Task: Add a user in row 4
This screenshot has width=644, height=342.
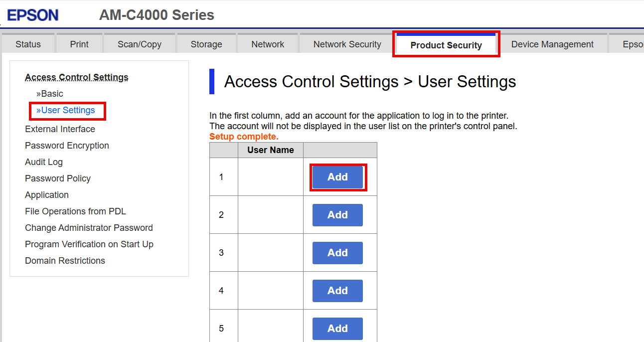Action: coord(337,291)
